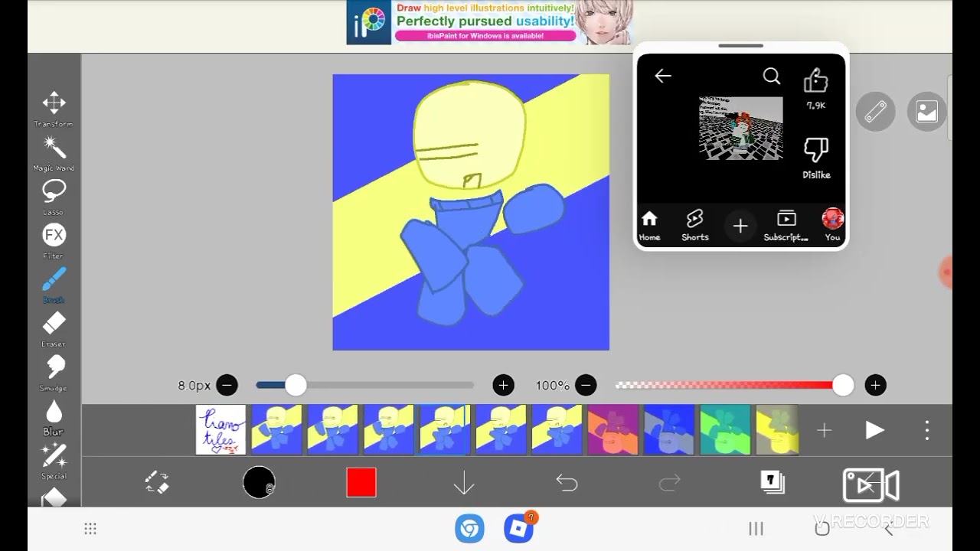
Task: Tap the V Recorder camera overlay
Action: click(x=871, y=485)
